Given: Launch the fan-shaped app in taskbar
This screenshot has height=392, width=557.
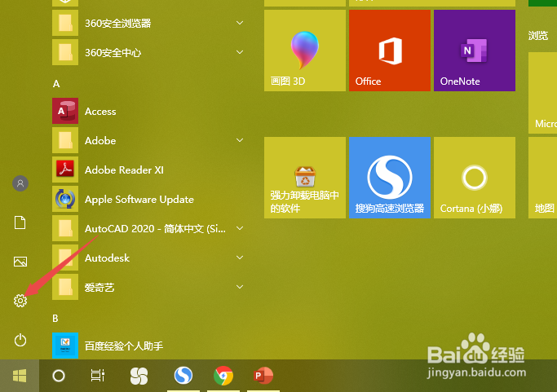Looking at the screenshot, I should [x=139, y=376].
